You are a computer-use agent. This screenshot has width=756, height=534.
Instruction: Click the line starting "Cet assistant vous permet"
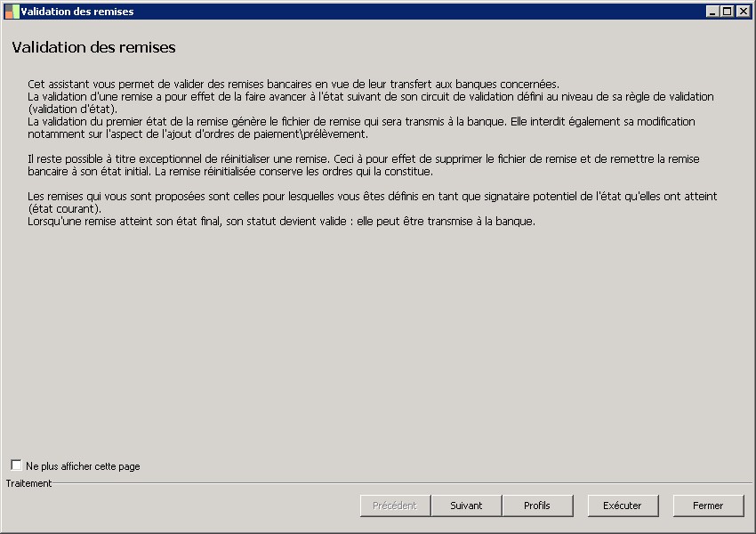coord(293,85)
